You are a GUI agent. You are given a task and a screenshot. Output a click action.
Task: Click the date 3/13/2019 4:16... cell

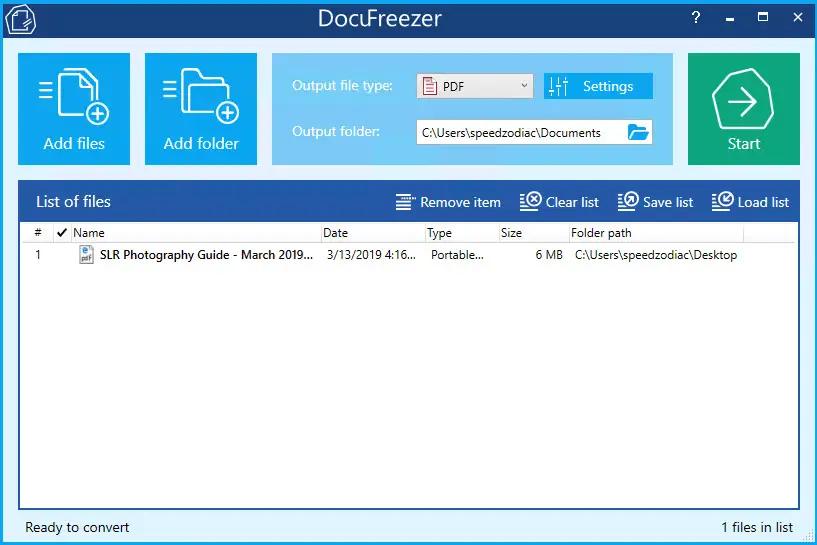pyautogui.click(x=371, y=255)
